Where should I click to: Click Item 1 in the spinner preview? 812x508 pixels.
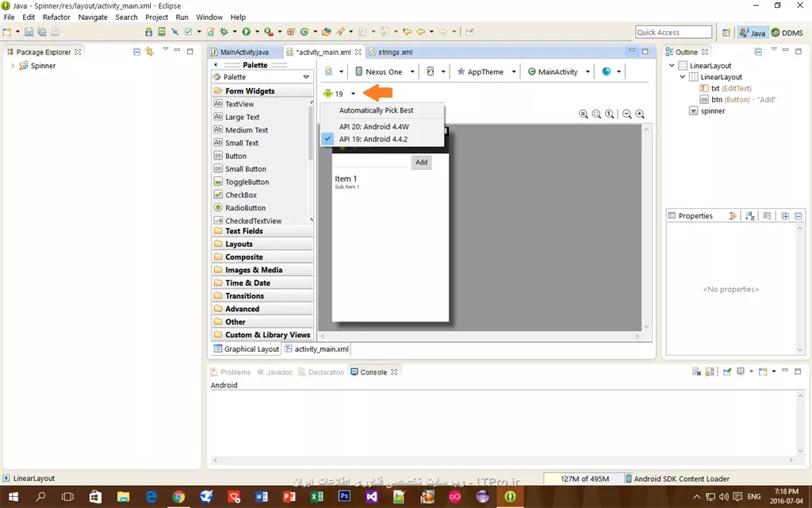coord(346,179)
